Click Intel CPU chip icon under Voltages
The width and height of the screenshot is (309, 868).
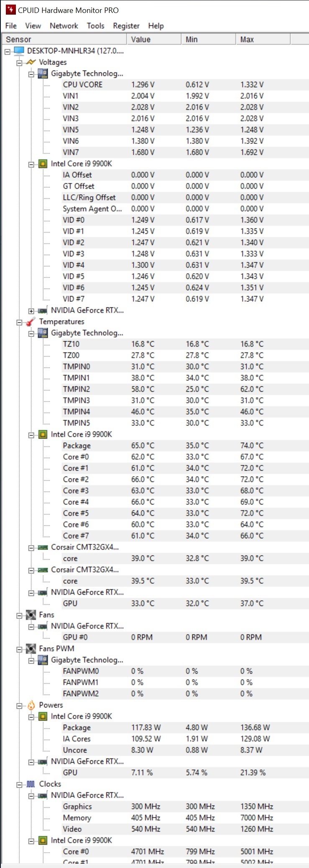[43, 164]
